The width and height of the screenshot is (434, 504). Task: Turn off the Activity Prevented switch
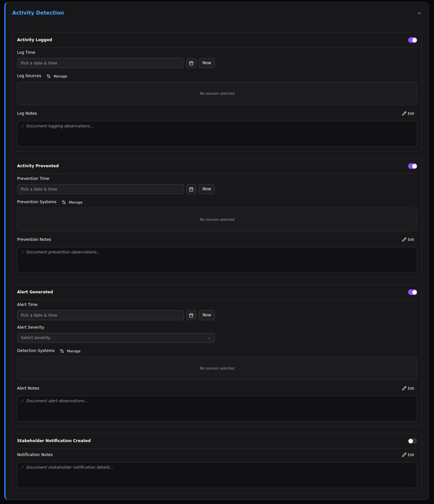tap(412, 166)
